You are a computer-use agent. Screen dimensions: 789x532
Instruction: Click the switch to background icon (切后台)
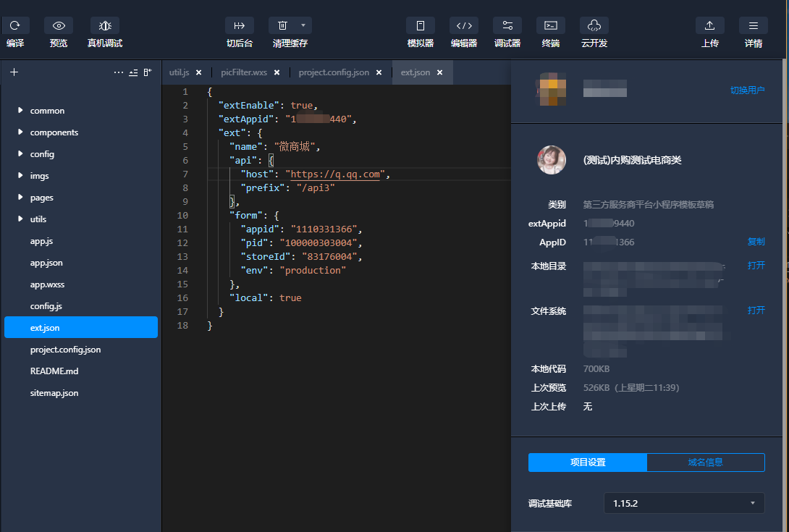[240, 25]
